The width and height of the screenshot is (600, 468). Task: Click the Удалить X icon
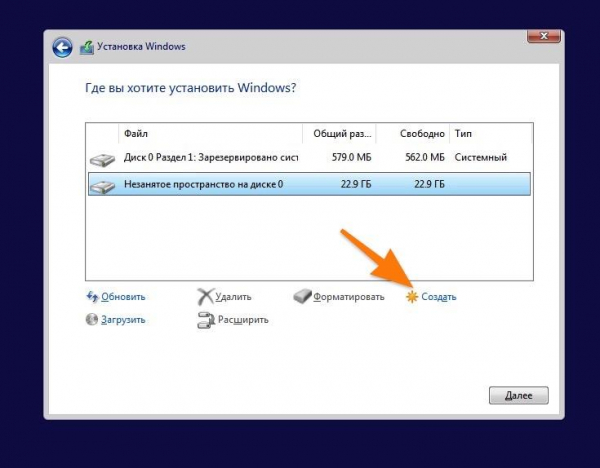(205, 297)
